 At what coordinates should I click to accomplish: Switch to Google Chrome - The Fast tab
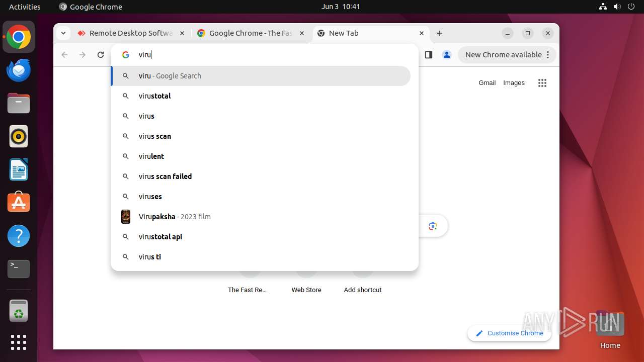point(251,33)
